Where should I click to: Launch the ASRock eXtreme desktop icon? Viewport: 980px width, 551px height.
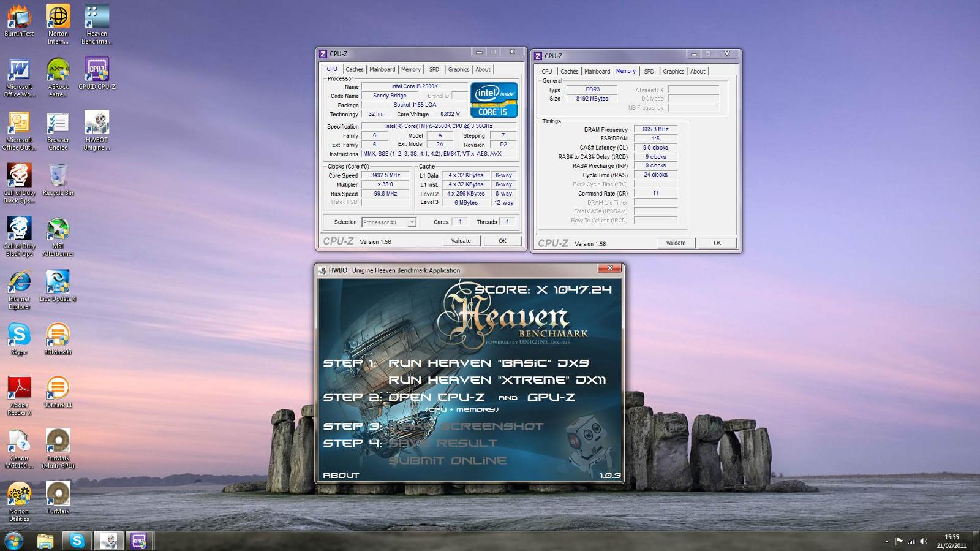[58, 78]
